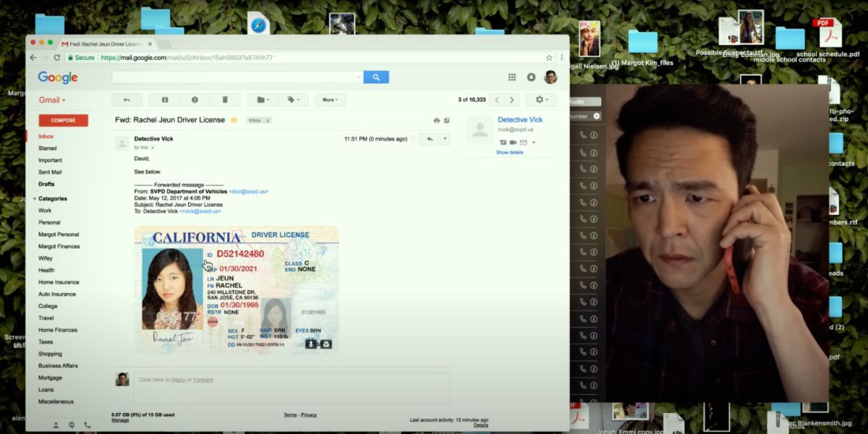The width and height of the screenshot is (868, 434).
Task: Print the email using the printer icon
Action: 436,120
